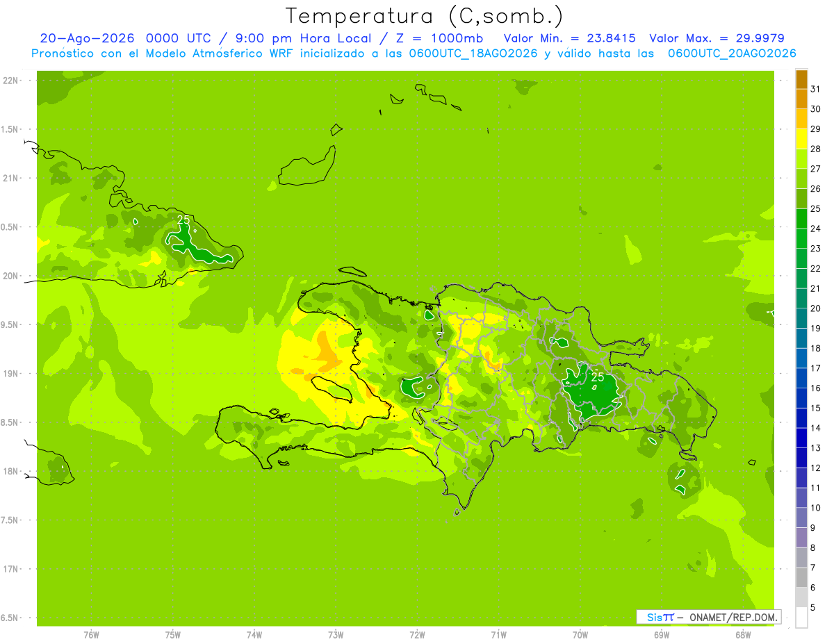Image resolution: width=834 pixels, height=644 pixels.
Task: Click the '5' legend value
Action: [813, 607]
